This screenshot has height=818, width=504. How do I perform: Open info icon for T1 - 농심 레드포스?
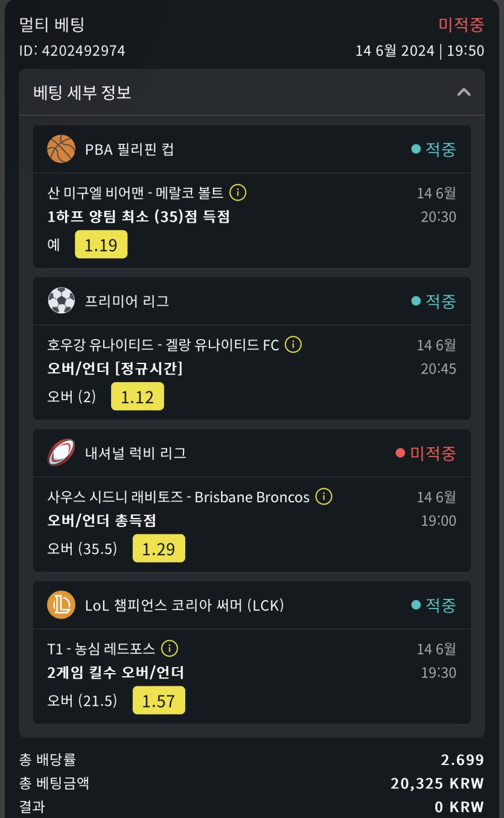[170, 648]
